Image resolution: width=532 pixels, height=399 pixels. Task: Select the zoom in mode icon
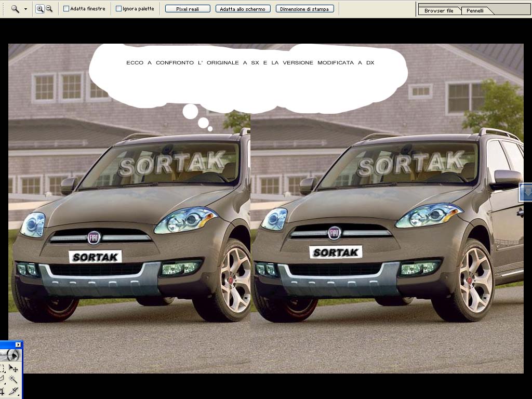(39, 9)
